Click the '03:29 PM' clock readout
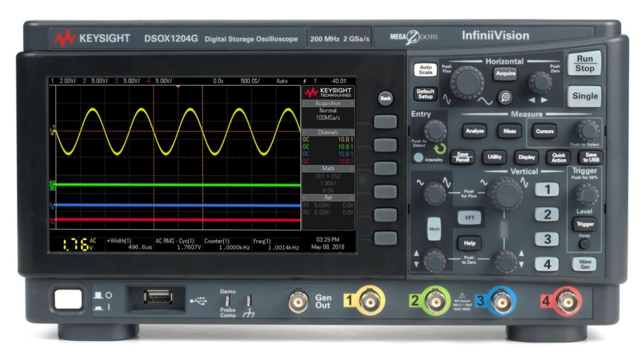Image resolution: width=644 pixels, height=362 pixels. pyautogui.click(x=327, y=240)
